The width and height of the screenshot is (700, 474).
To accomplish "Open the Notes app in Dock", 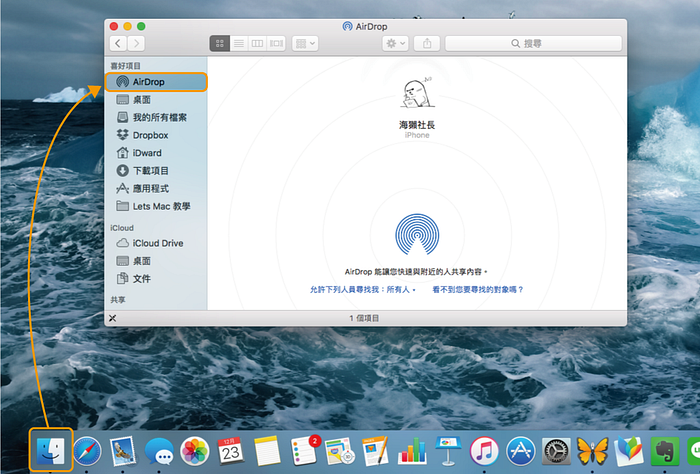I will coord(267,451).
